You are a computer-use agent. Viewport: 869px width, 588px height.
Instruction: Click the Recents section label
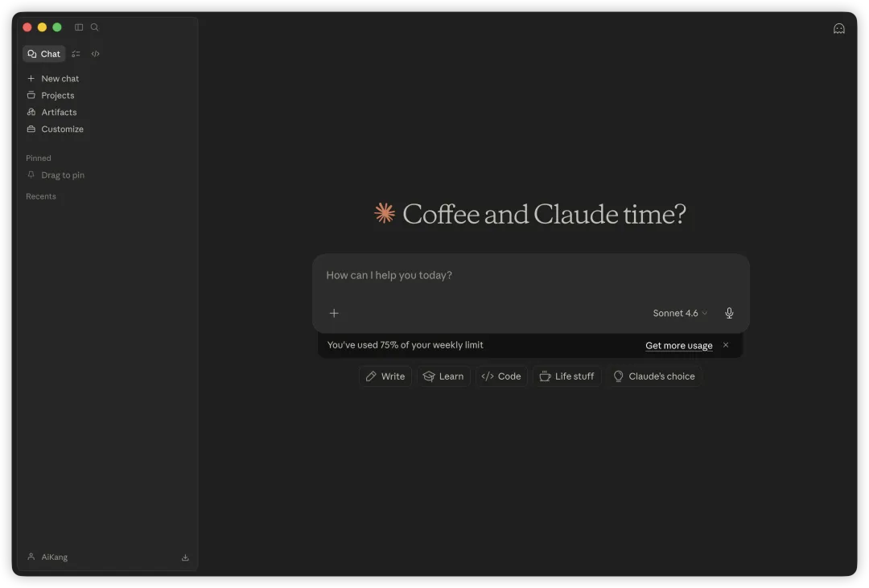pos(41,196)
